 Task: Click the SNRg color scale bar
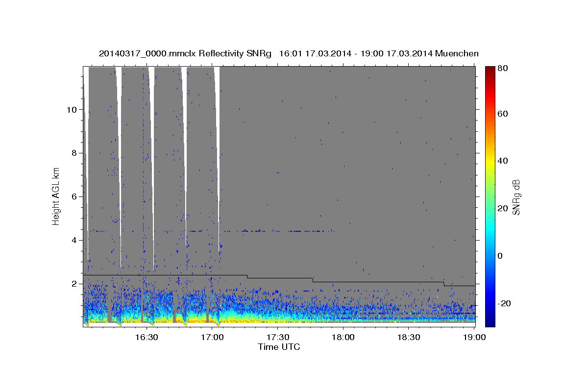pos(490,196)
